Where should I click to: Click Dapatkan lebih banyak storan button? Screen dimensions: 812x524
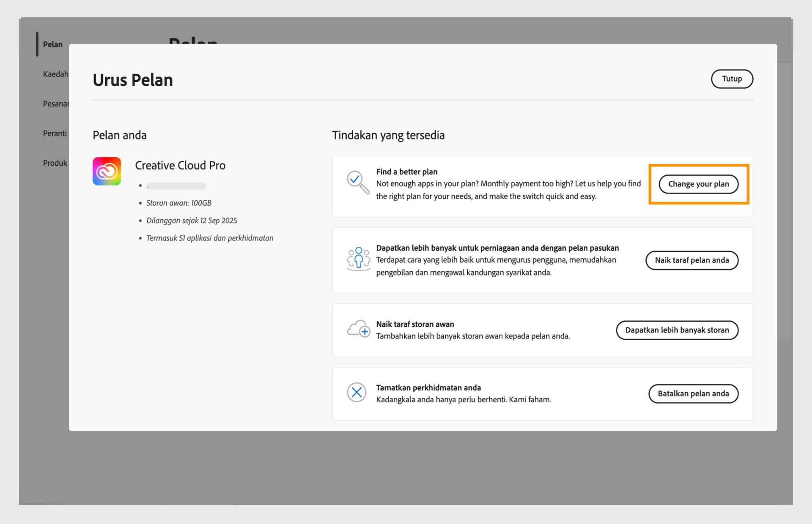677,330
